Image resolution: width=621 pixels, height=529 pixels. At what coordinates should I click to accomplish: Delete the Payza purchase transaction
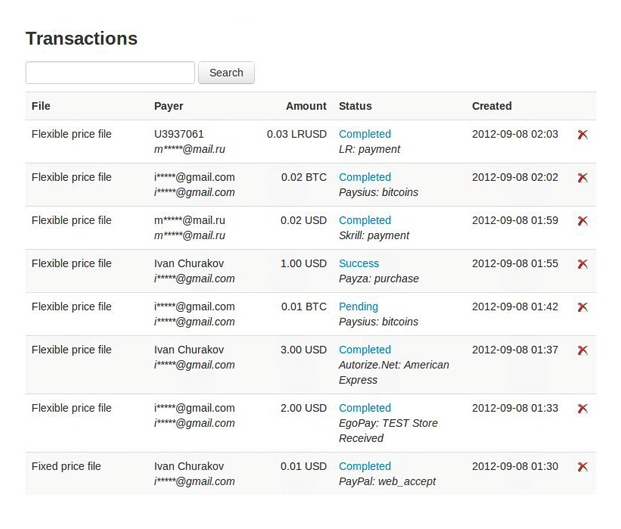[582, 264]
